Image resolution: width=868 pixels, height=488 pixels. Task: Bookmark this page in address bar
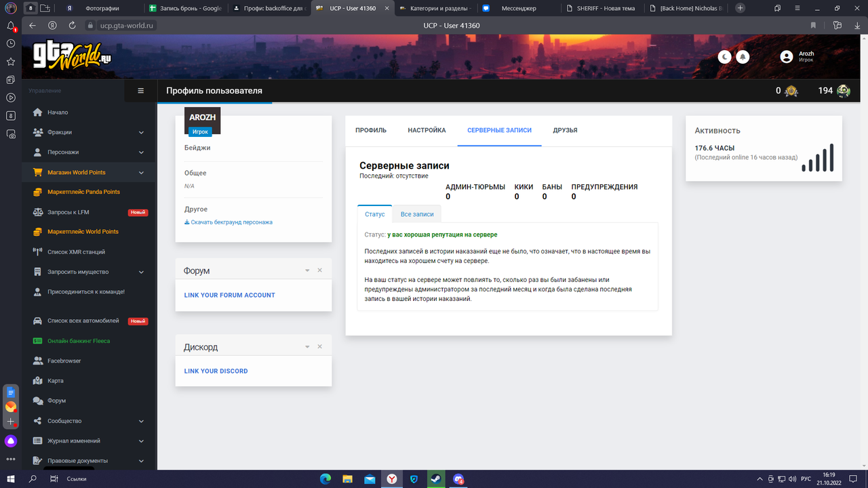click(814, 26)
